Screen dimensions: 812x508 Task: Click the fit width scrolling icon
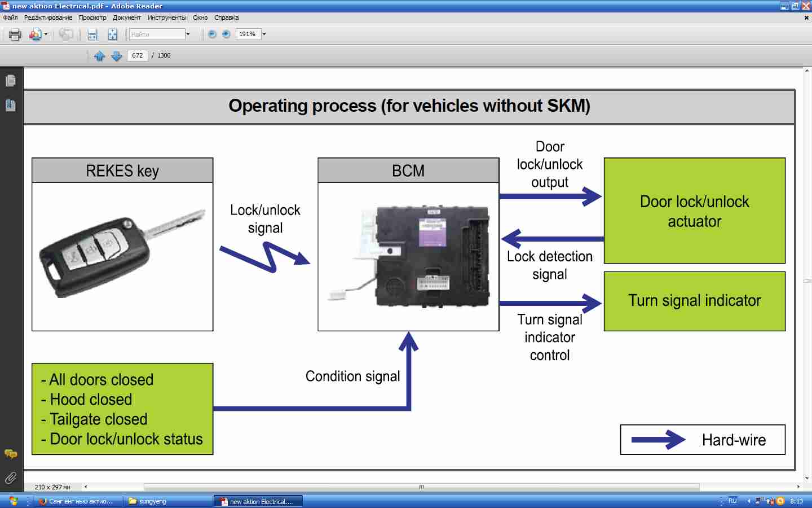click(x=92, y=34)
